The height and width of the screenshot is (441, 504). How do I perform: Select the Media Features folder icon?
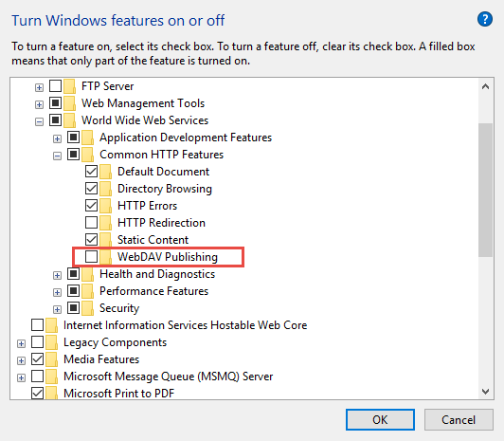click(x=51, y=359)
